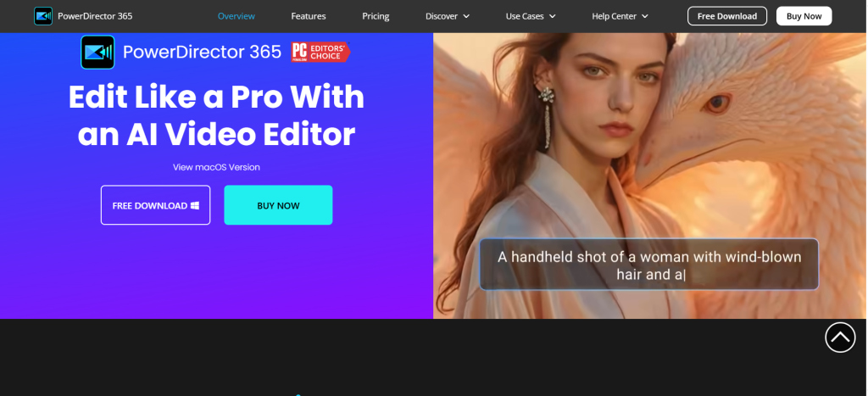Expand the Use Cases dropdown menu
The height and width of the screenshot is (396, 868).
click(531, 16)
